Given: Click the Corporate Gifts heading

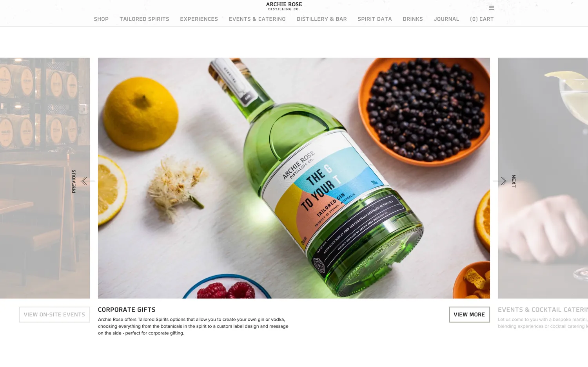Looking at the screenshot, I should pos(127,310).
